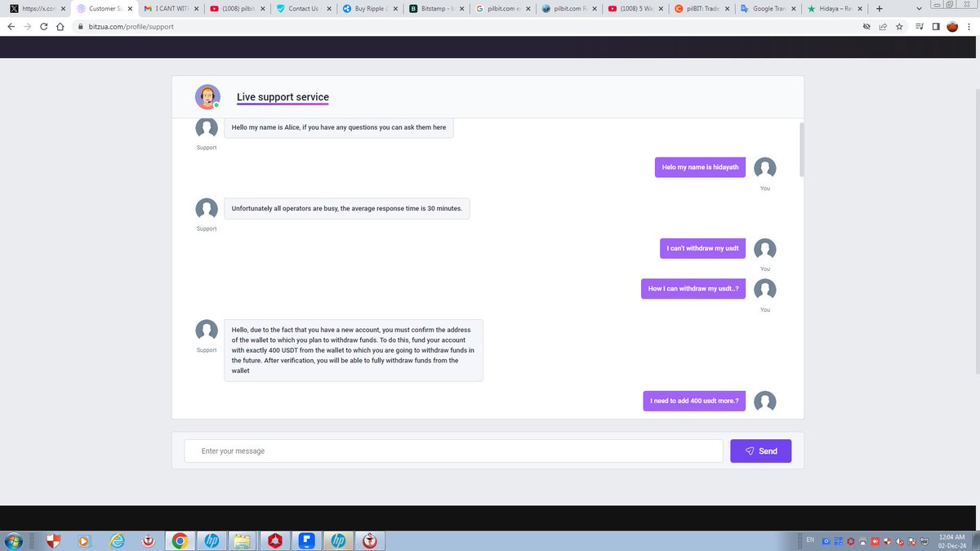This screenshot has width=980, height=551.
Task: Click the support message about 400 USDT verification
Action: (x=354, y=350)
